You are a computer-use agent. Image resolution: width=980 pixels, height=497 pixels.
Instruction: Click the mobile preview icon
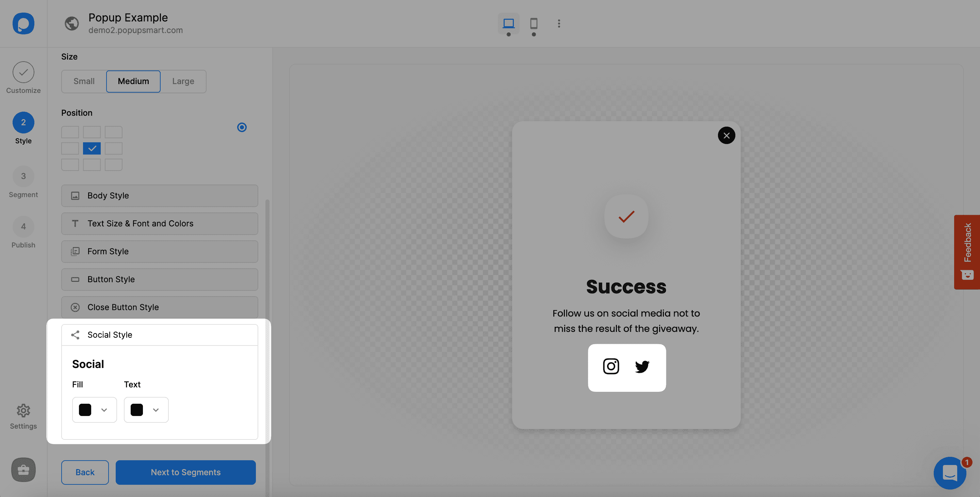point(534,23)
